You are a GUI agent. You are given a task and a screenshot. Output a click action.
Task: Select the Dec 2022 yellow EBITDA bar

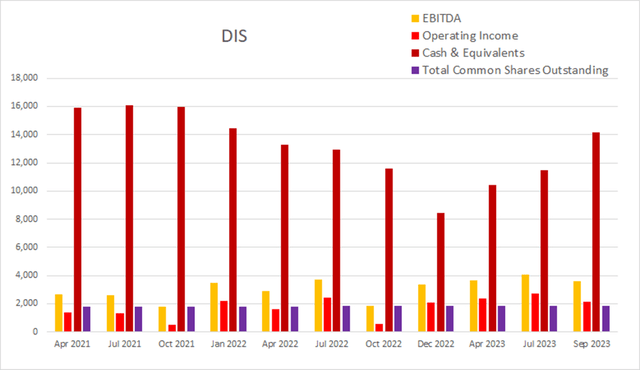422,308
